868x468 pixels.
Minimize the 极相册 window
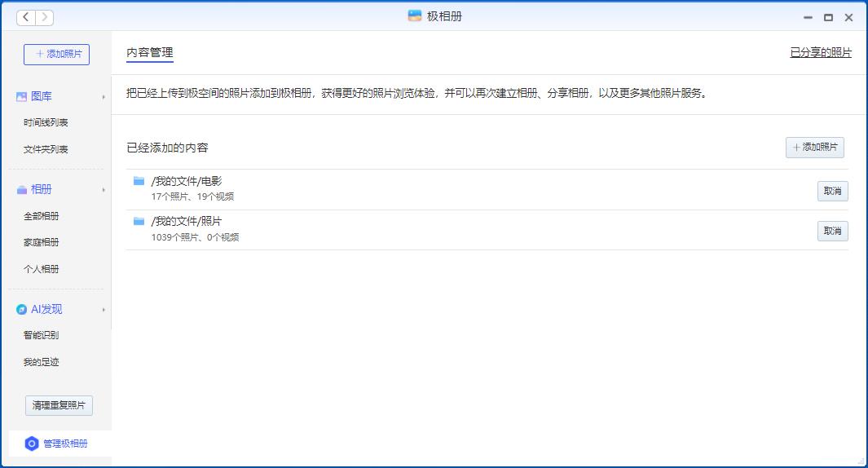(808, 18)
